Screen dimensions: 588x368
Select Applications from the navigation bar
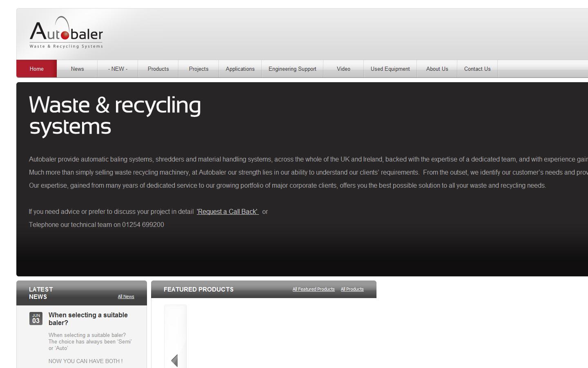tap(240, 69)
